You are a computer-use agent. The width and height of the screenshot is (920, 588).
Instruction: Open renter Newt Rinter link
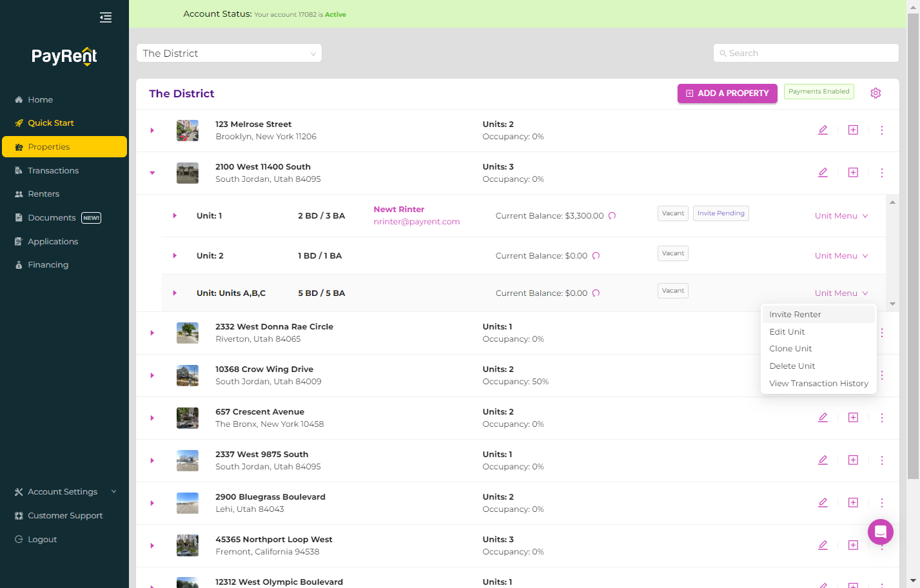(x=399, y=210)
